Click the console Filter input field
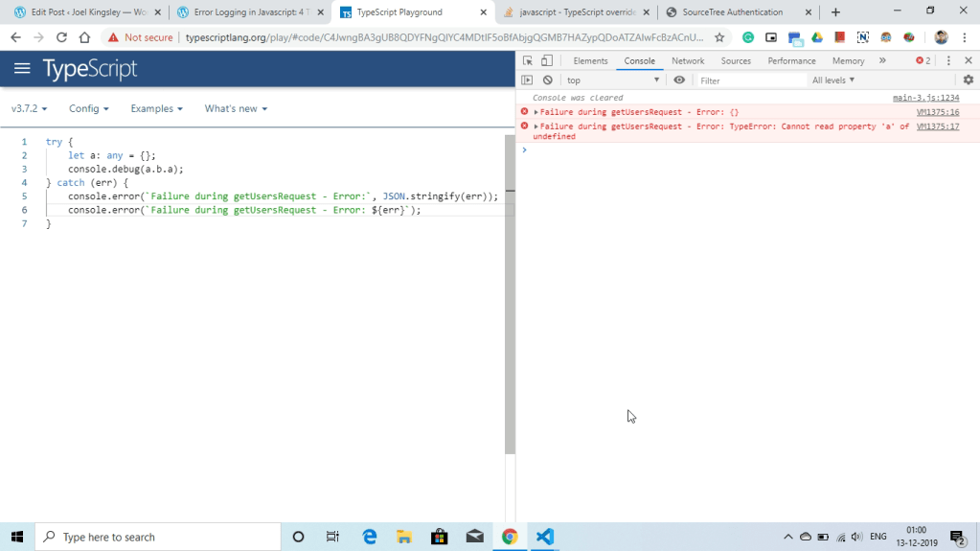Image resolution: width=980 pixels, height=551 pixels. click(x=750, y=80)
